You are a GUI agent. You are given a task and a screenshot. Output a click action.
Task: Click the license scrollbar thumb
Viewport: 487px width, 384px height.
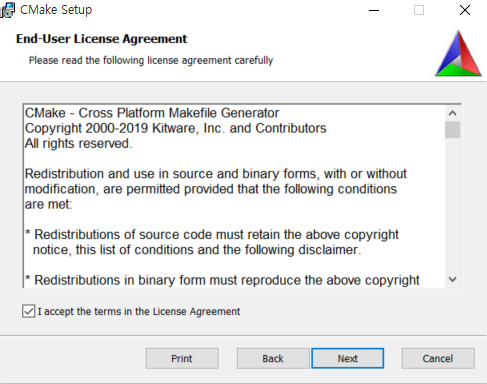pyautogui.click(x=452, y=130)
